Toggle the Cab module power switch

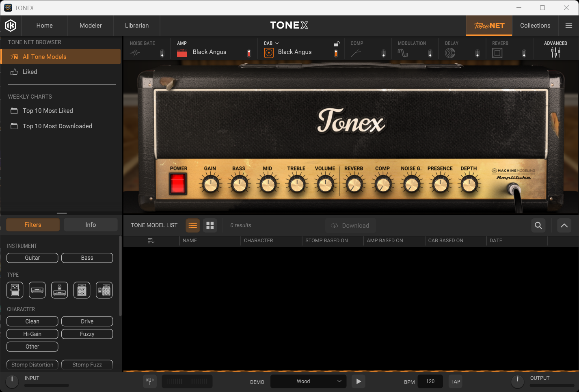click(x=336, y=53)
